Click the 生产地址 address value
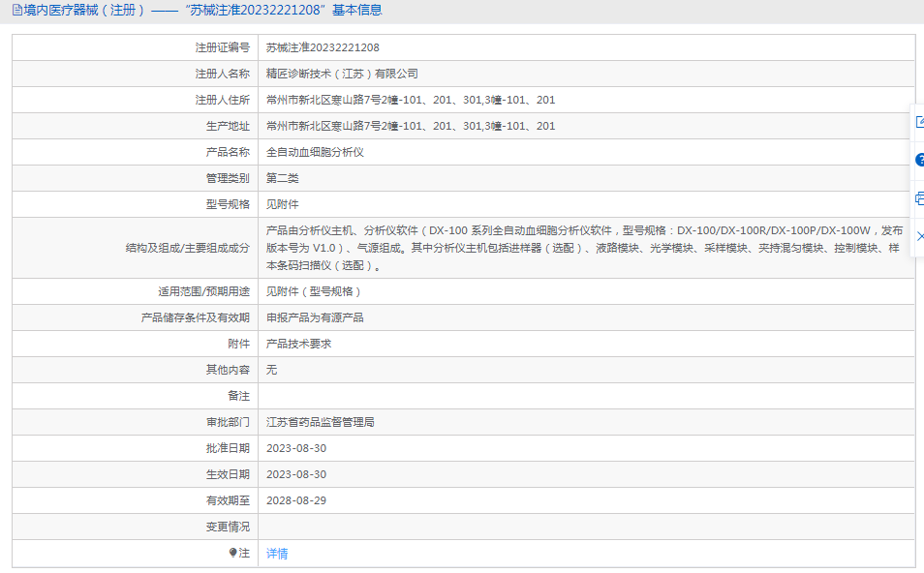 (410, 126)
